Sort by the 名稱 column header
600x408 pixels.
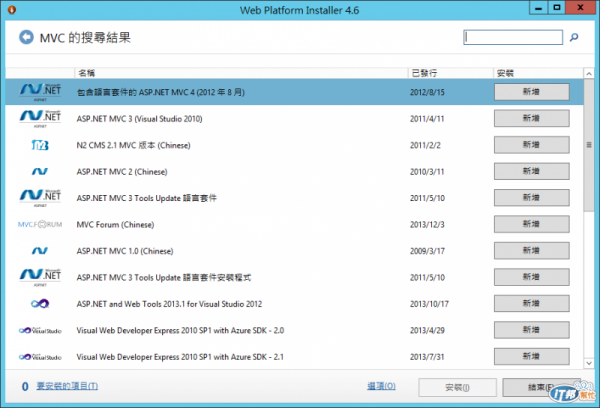241,73
